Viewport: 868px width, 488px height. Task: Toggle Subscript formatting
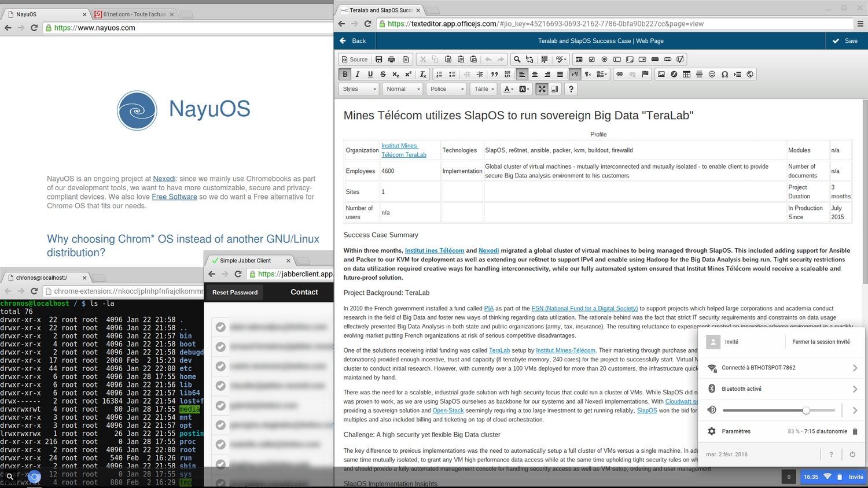click(x=396, y=75)
